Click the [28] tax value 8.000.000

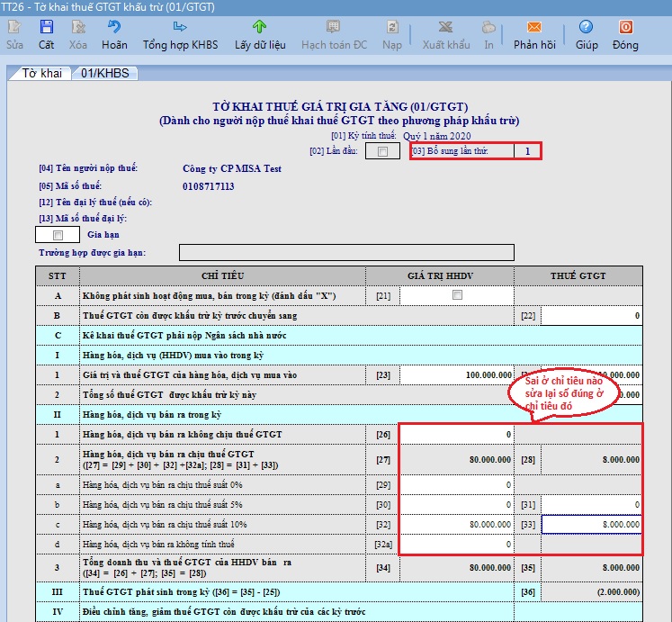[591, 459]
